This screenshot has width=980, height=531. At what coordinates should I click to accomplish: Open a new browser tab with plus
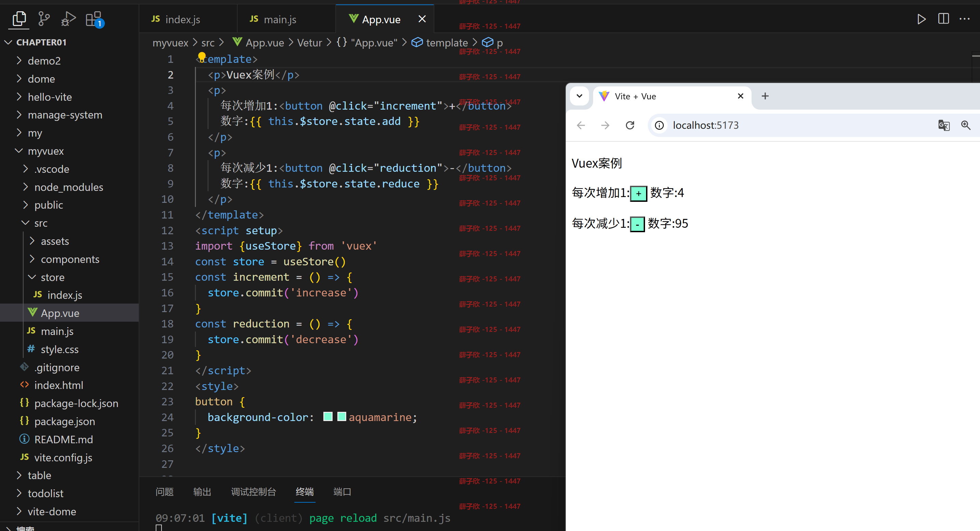point(765,96)
